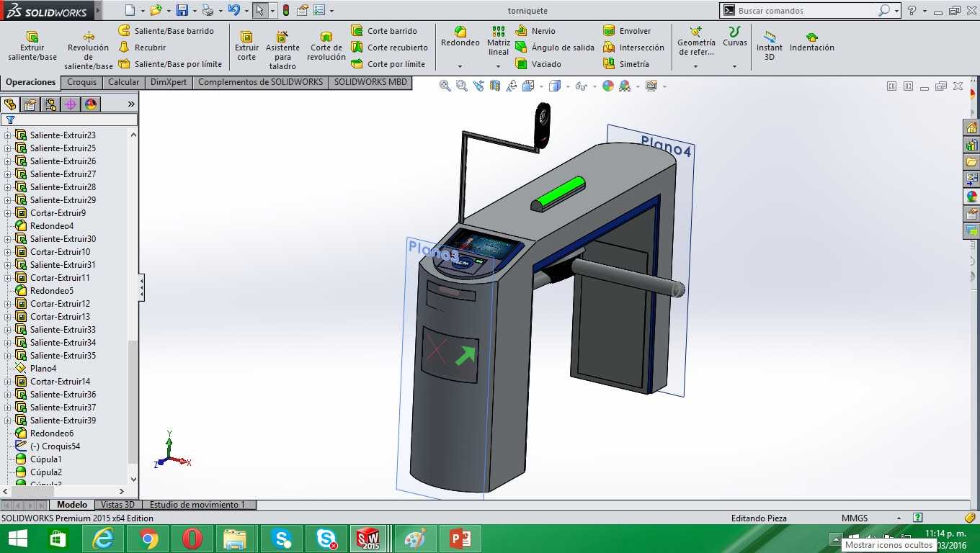The width and height of the screenshot is (980, 553).
Task: Expand the Cortar-Extruir14 feature node
Action: pyautogui.click(x=8, y=382)
